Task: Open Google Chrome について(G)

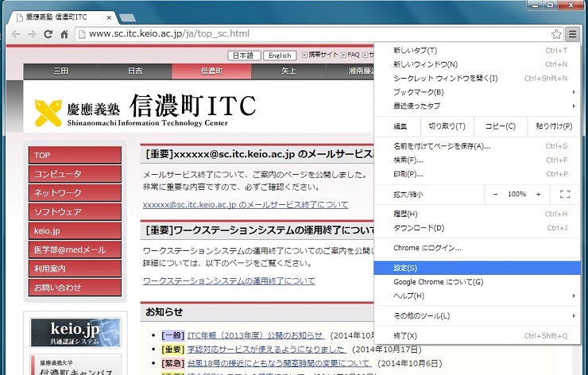Action: pos(478,282)
